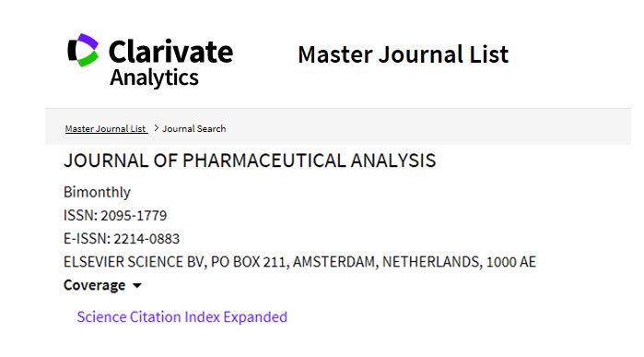Click the breadcrumb chevron separator
This screenshot has width=644, height=357.
tap(156, 128)
